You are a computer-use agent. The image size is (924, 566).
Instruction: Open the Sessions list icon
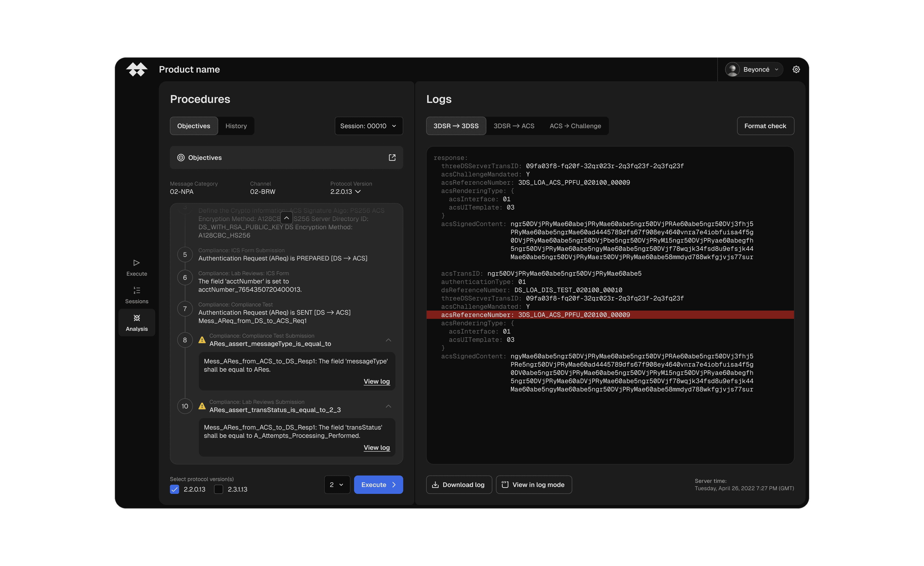(136, 290)
